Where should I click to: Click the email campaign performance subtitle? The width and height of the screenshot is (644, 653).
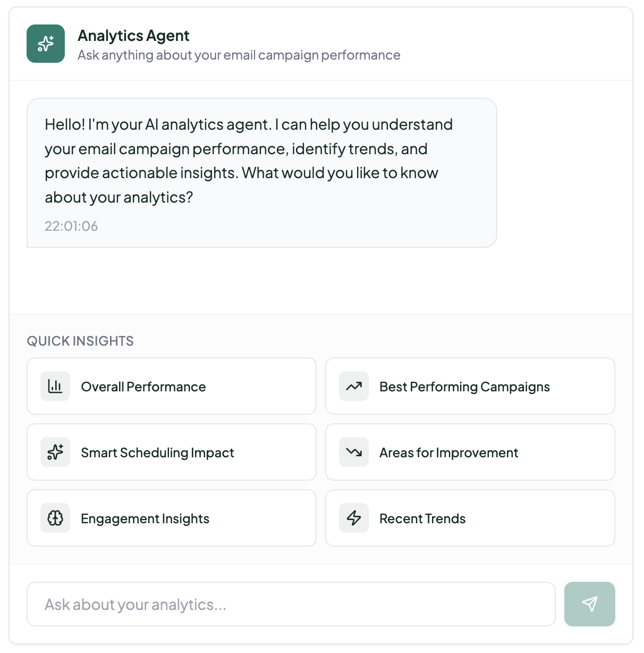tap(239, 55)
